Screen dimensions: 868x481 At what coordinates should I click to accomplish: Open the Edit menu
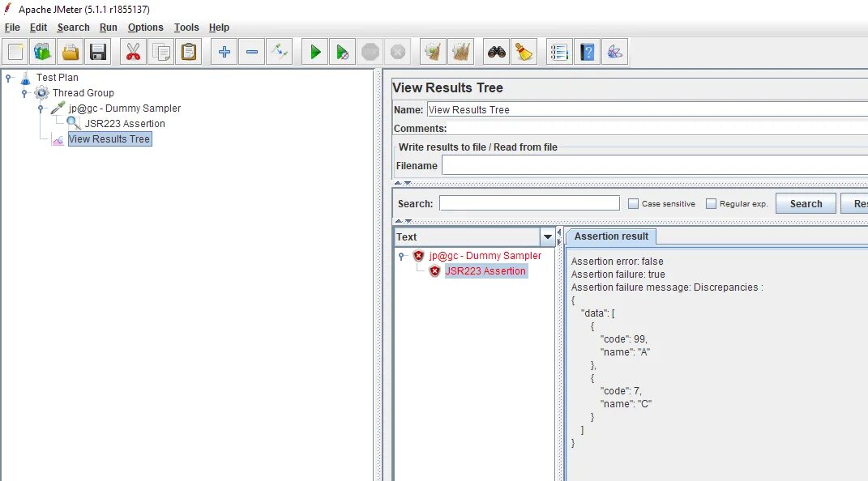tap(38, 27)
